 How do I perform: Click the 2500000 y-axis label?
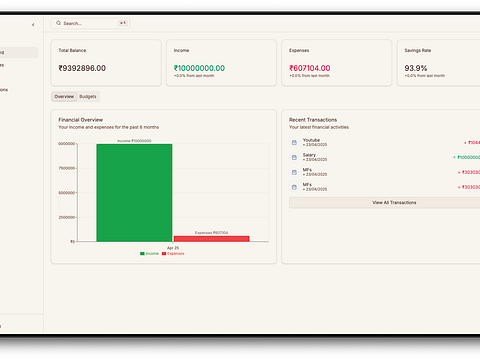(67, 217)
